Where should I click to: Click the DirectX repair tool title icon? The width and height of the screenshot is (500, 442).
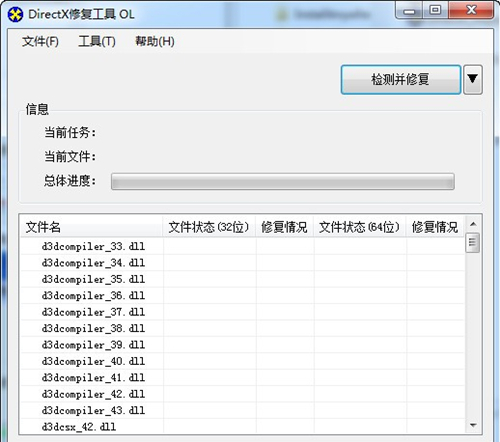pyautogui.click(x=15, y=14)
